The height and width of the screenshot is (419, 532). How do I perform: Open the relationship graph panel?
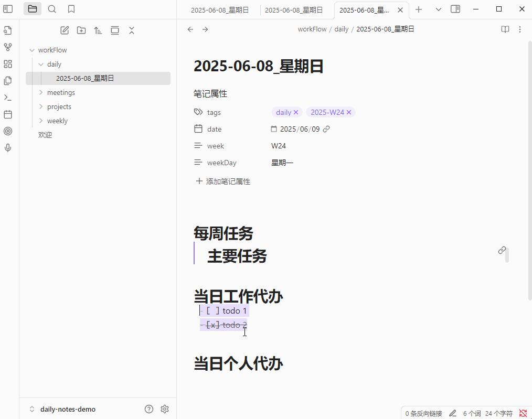7,47
